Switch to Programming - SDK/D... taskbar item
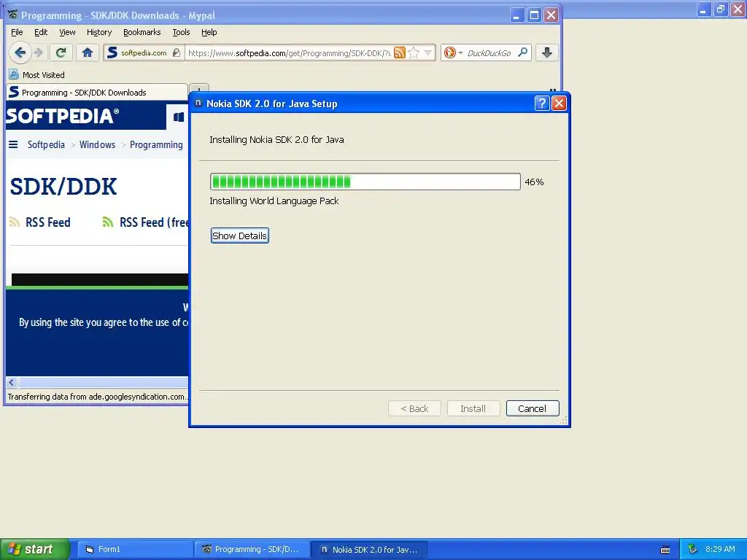 point(252,550)
